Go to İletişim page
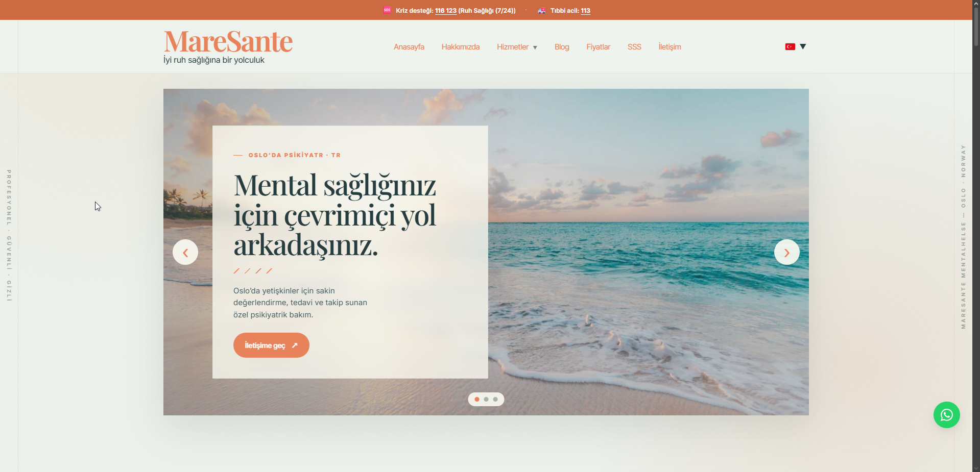 670,47
